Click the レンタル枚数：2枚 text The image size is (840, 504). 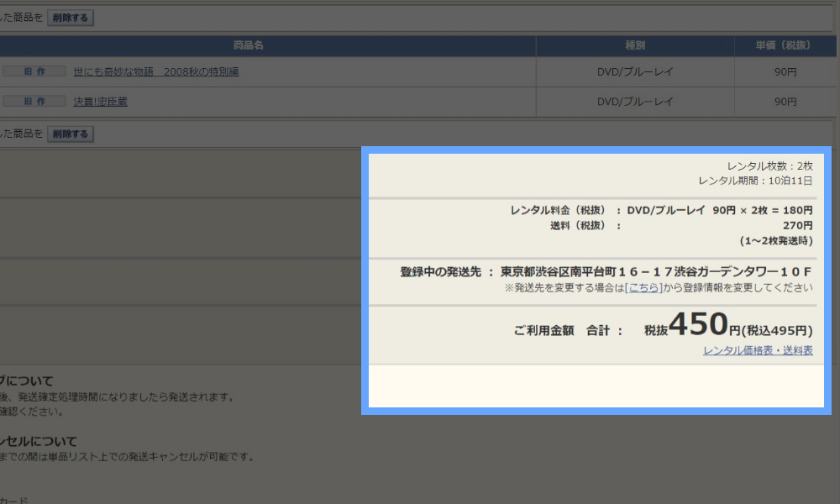[769, 166]
